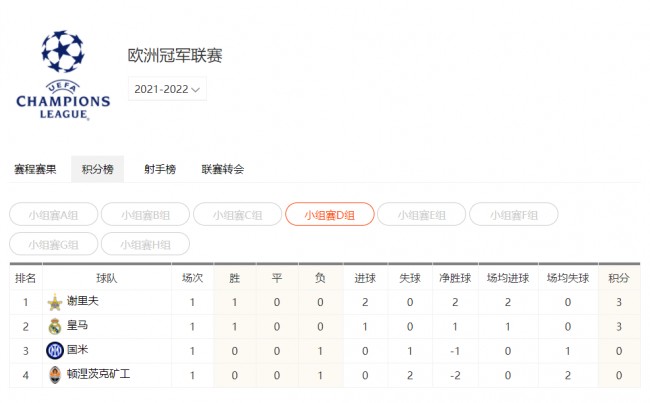Click the 场均失球 column header
This screenshot has height=403, width=650.
(568, 278)
